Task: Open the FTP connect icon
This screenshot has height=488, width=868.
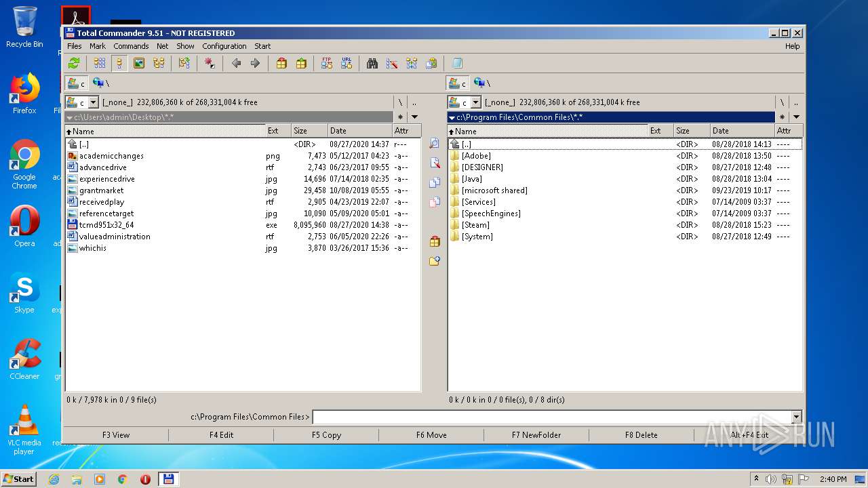Action: [x=327, y=63]
